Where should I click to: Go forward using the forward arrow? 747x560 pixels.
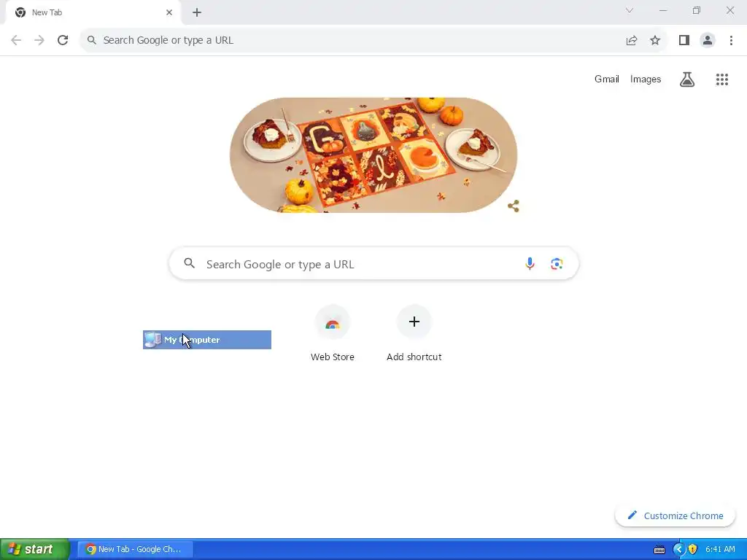39,40
